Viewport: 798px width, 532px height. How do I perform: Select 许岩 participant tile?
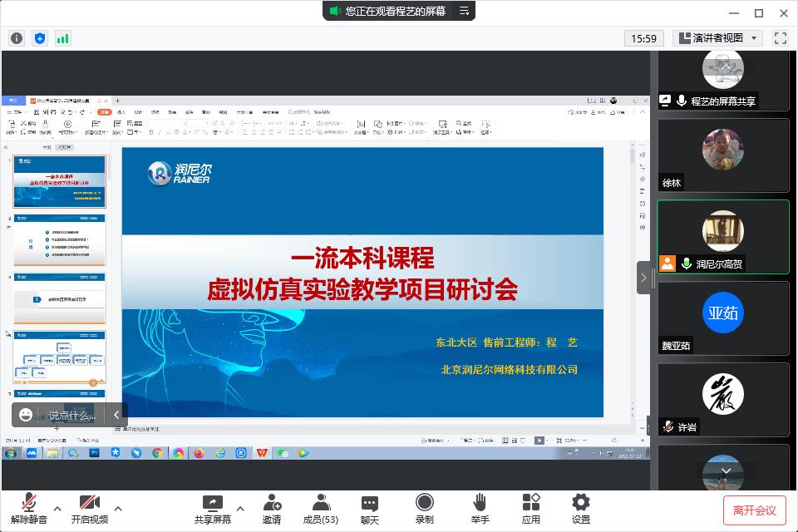(x=723, y=400)
